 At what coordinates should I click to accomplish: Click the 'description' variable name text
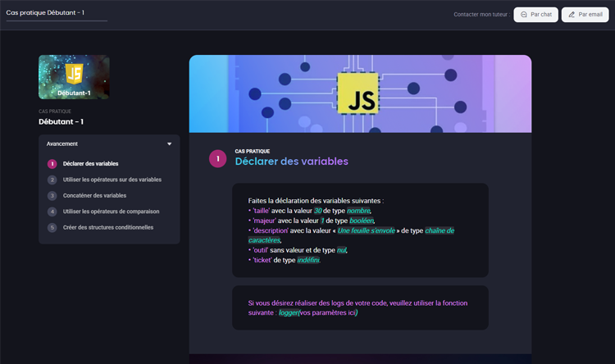click(x=271, y=230)
